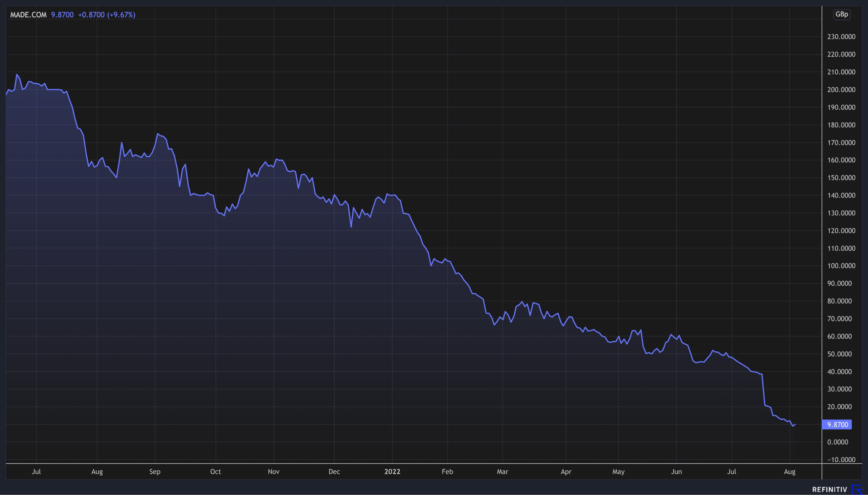868x495 pixels.
Task: Click the May label on time axis
Action: coord(618,472)
